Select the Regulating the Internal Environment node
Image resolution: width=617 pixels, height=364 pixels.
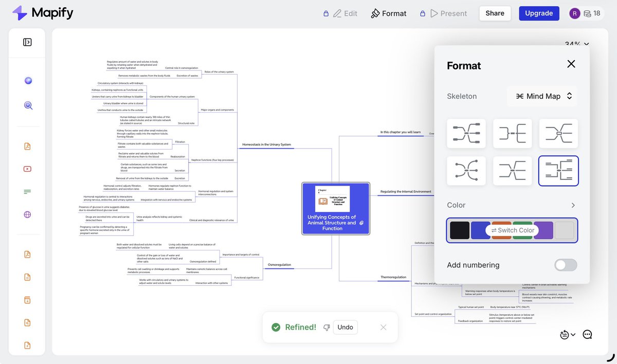point(406,192)
